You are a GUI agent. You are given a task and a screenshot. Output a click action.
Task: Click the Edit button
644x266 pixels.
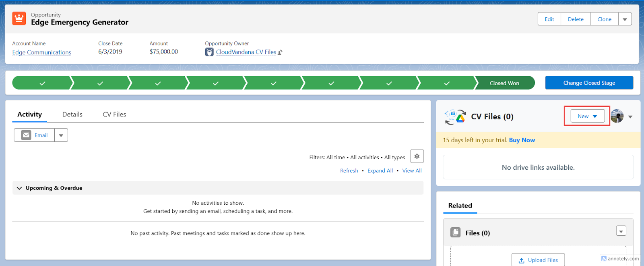coord(549,19)
